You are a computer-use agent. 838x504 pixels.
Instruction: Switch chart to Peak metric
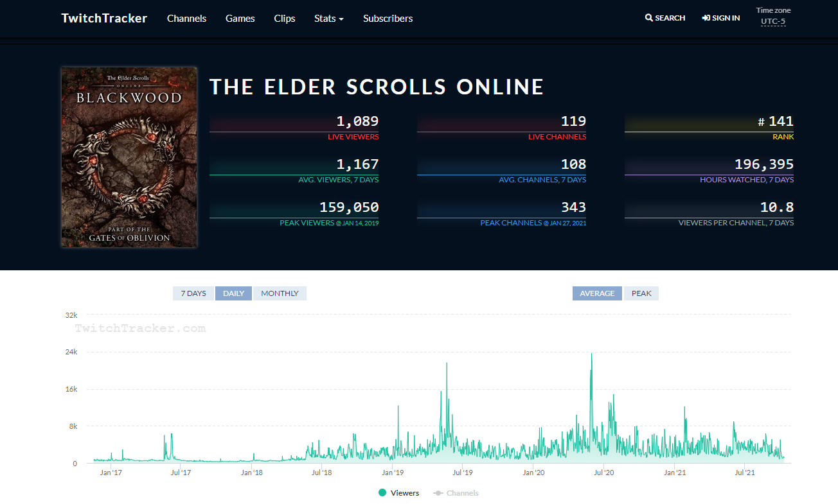[641, 293]
